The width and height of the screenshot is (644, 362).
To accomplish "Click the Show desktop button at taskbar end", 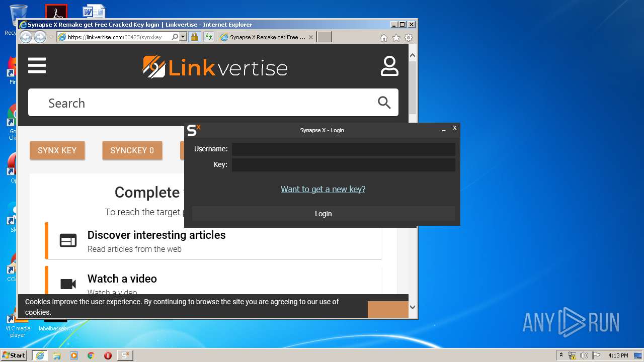I will point(638,355).
